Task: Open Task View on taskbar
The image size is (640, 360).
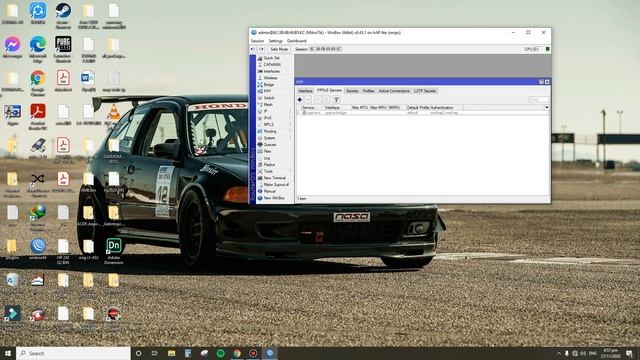Action: tap(155, 353)
